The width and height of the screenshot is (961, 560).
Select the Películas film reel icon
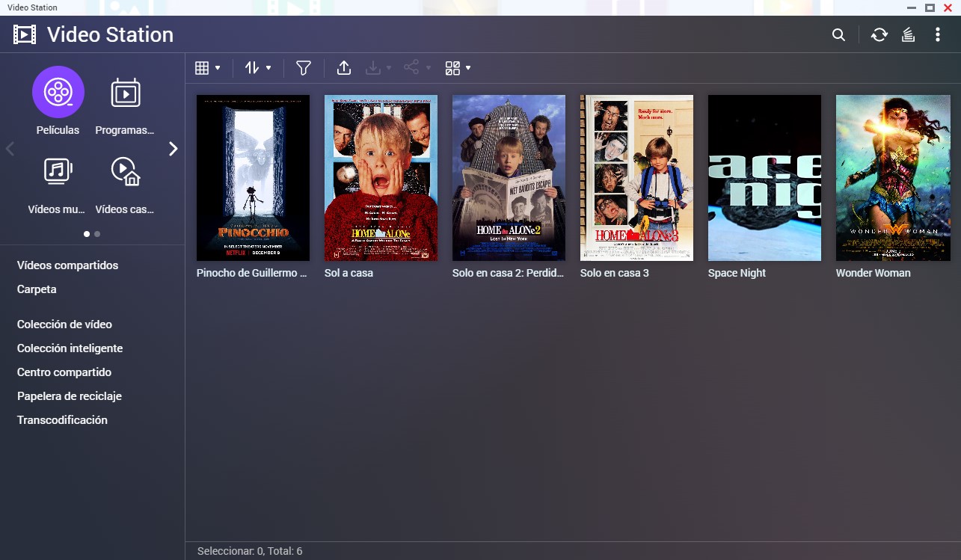click(x=58, y=92)
